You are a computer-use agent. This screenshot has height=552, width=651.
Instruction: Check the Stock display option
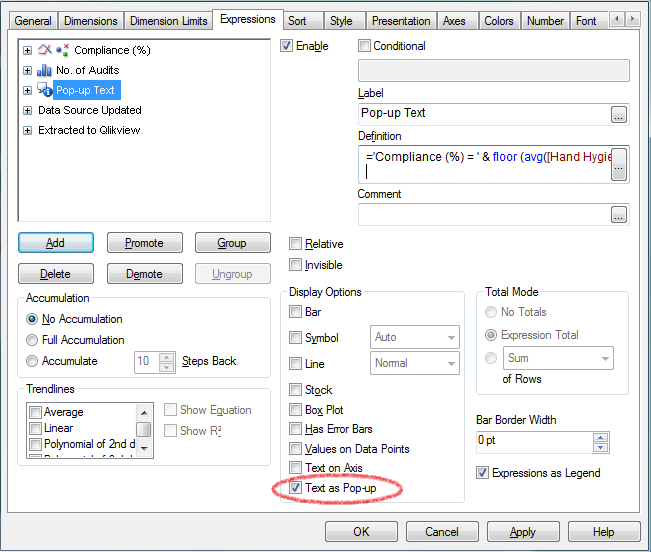click(x=295, y=390)
